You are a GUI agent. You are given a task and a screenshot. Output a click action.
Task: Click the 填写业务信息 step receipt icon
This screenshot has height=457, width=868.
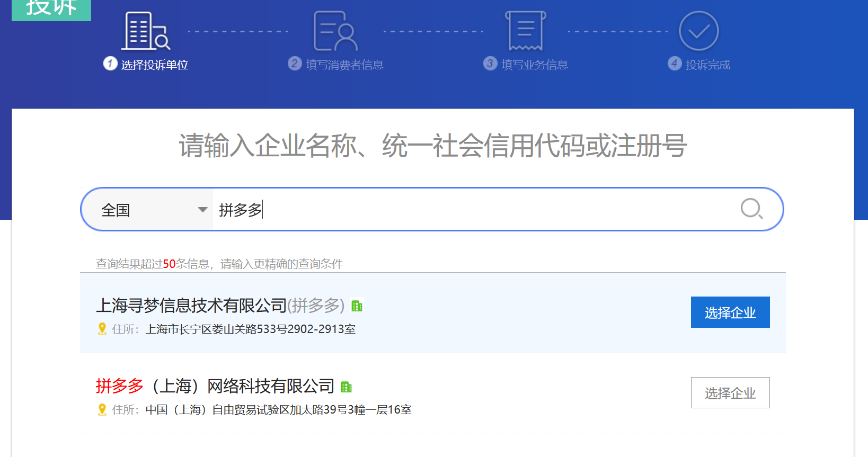click(x=525, y=31)
